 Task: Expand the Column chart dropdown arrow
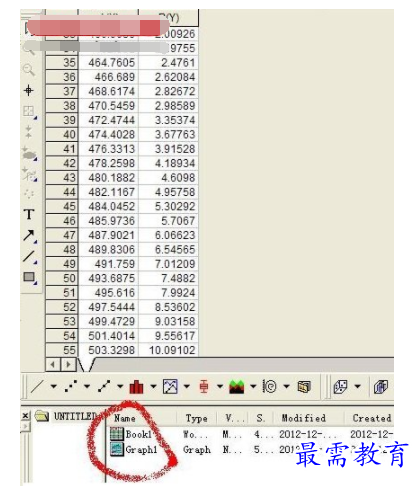coord(153,387)
